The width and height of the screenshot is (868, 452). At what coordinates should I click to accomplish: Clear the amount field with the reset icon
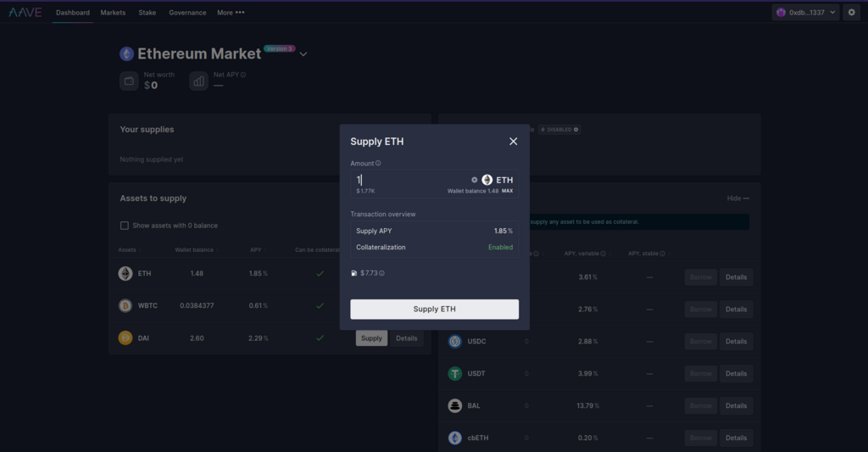(x=474, y=180)
